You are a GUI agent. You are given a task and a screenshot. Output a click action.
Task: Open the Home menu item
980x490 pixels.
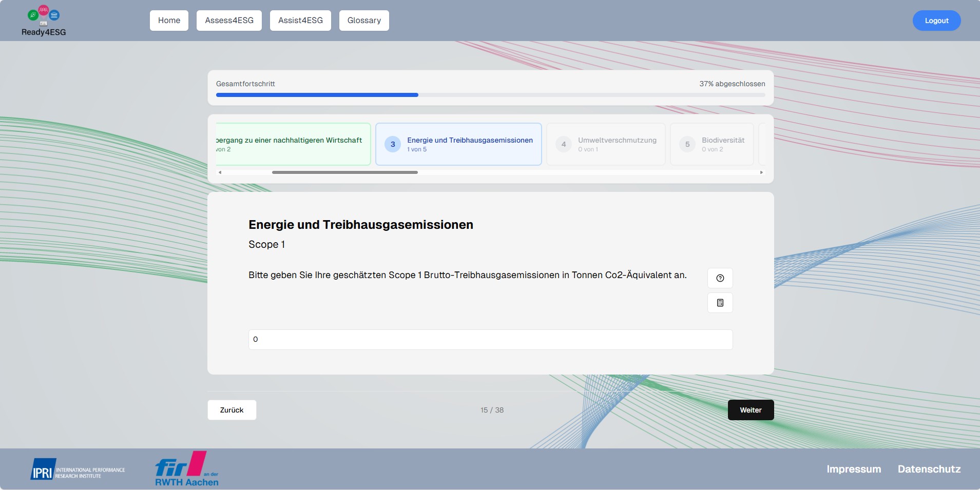point(169,21)
